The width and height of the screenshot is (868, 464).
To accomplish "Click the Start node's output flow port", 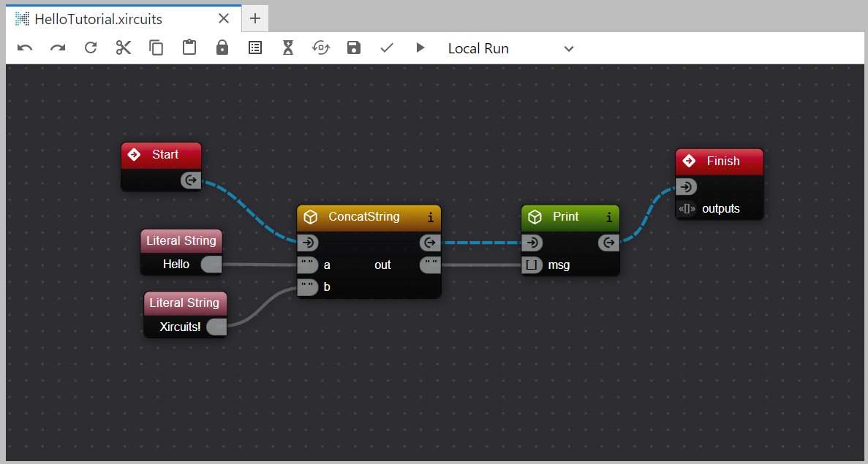I will coord(191,180).
